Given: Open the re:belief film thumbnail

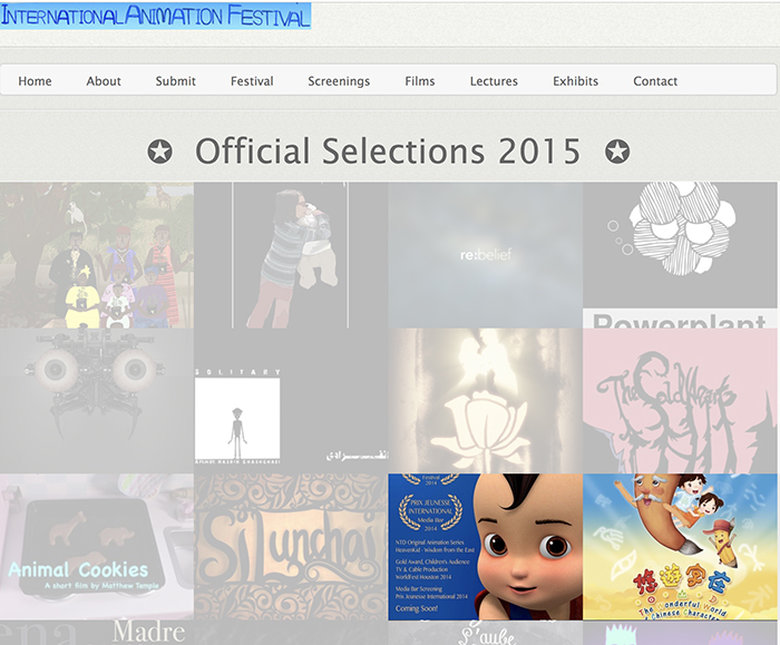Looking at the screenshot, I should click(485, 255).
